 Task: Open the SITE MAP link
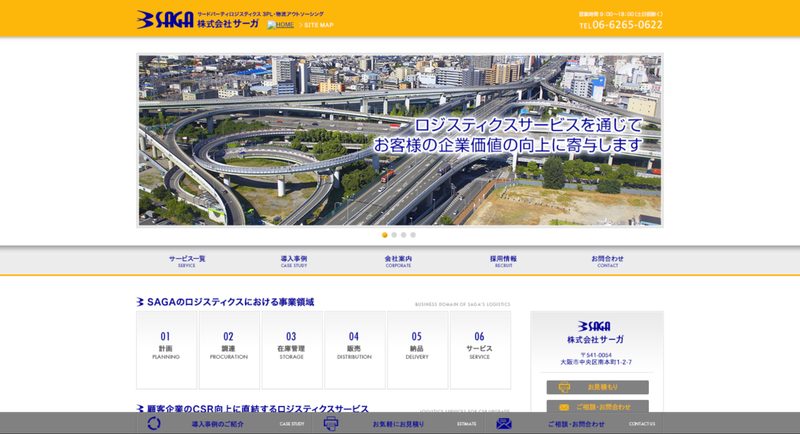[318, 24]
